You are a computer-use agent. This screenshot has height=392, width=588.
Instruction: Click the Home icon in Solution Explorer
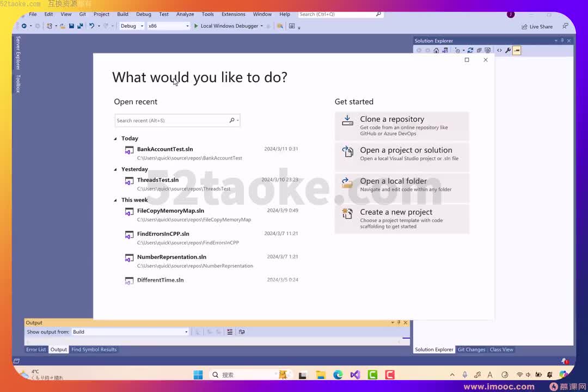click(x=436, y=50)
